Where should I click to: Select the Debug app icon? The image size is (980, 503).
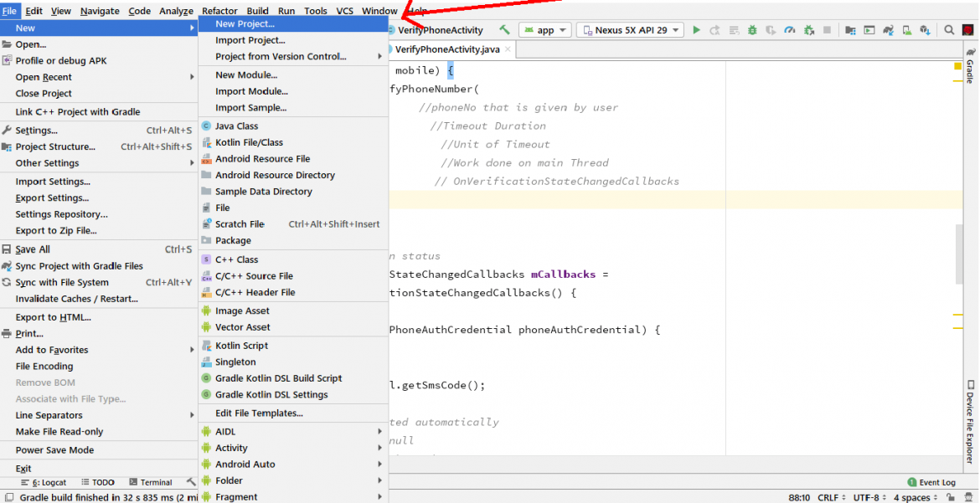(x=752, y=28)
